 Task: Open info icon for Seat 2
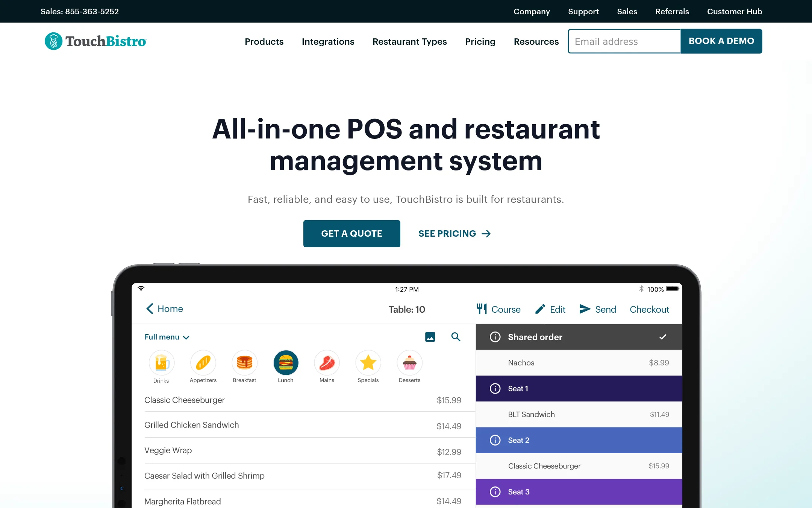(495, 440)
